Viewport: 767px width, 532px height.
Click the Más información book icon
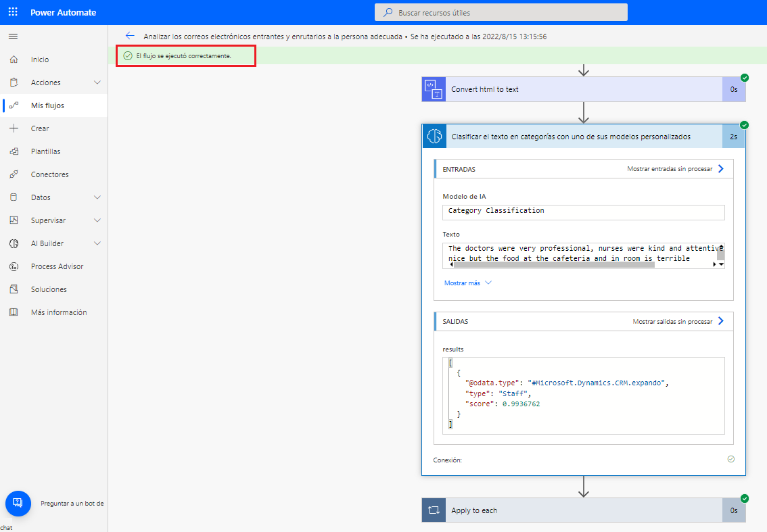[x=14, y=312]
